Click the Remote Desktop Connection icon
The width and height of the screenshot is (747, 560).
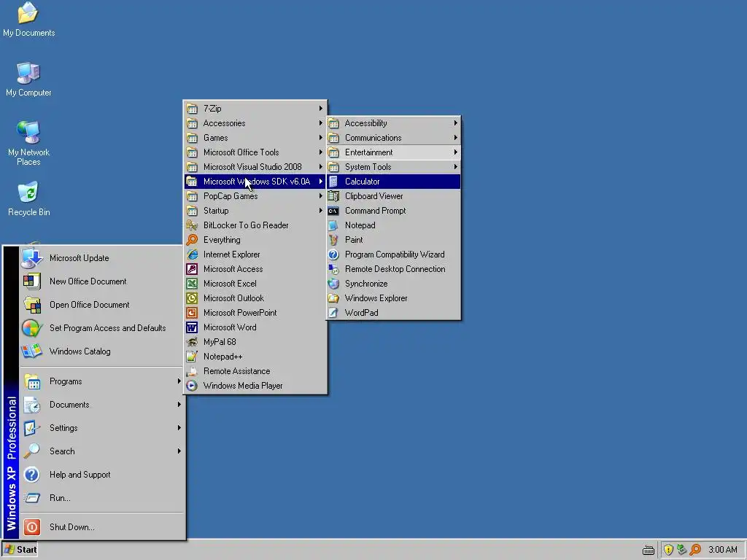(x=333, y=269)
